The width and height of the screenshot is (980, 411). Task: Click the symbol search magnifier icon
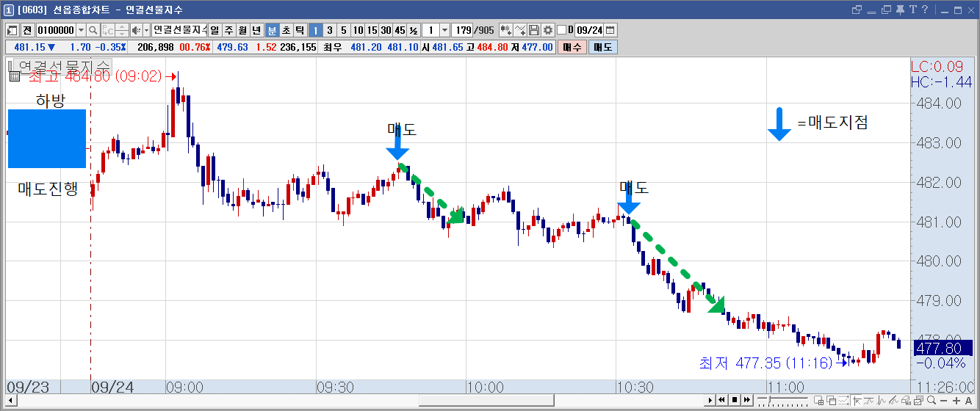(93, 30)
